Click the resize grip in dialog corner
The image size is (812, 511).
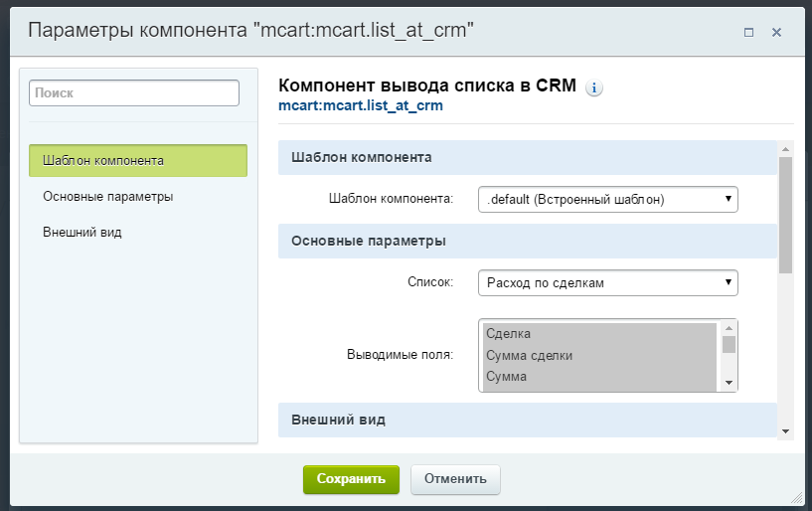tap(794, 494)
